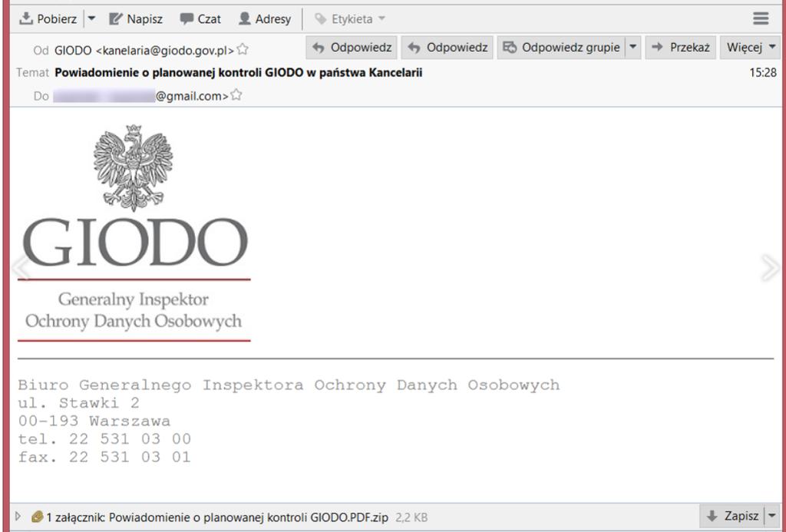Image resolution: width=786 pixels, height=532 pixels.
Task: Click the attachment paperclip icon
Action: pyautogui.click(x=37, y=517)
